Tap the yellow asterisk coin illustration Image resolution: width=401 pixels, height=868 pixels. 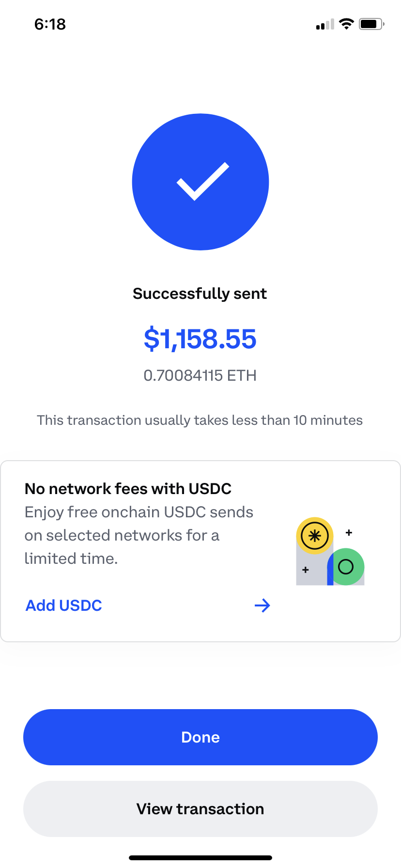pyautogui.click(x=315, y=536)
